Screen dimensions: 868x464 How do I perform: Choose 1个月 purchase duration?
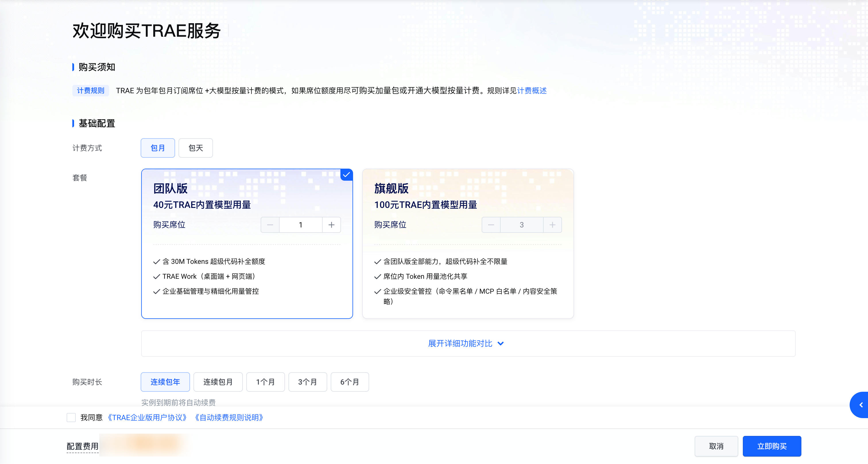coord(266,382)
